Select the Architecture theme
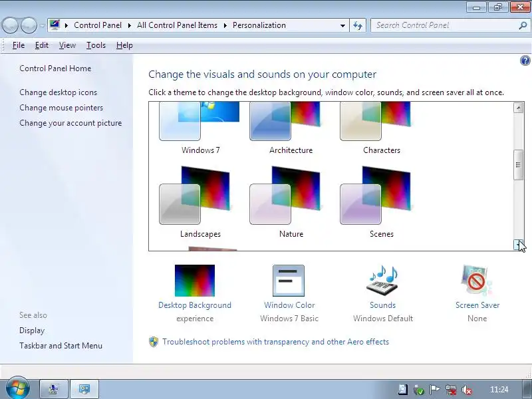This screenshot has height=399, width=532. click(291, 128)
